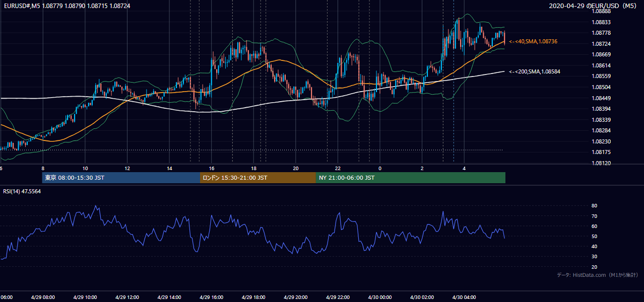Open the HistData.com data source credit

coord(598,275)
